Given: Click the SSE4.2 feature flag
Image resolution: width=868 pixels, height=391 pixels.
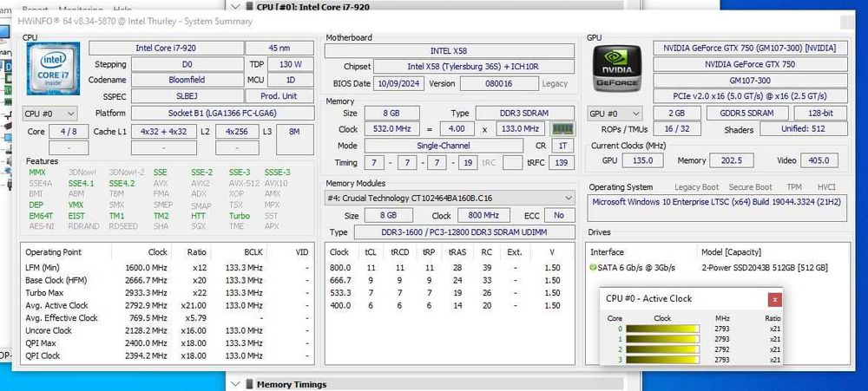Looking at the screenshot, I should pyautogui.click(x=122, y=183).
